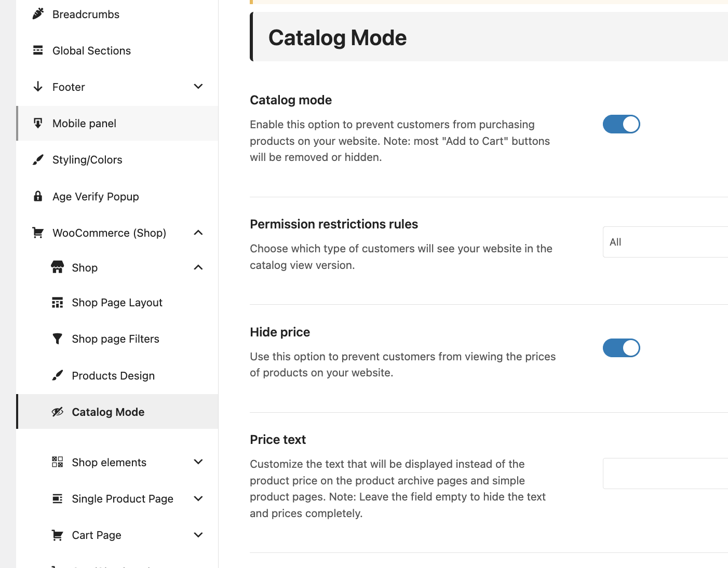Select the Products Design menu item
Viewport: 728px width, 568px height.
113,375
